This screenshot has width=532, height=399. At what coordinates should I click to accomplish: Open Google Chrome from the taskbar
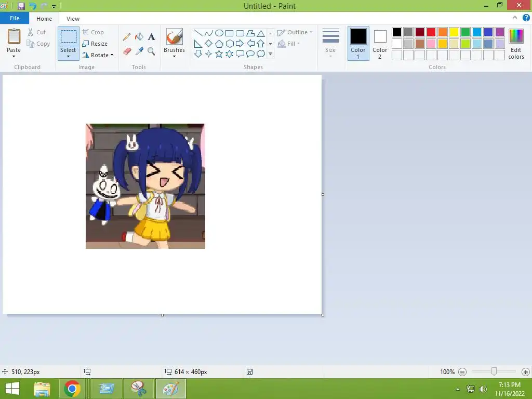coord(72,389)
